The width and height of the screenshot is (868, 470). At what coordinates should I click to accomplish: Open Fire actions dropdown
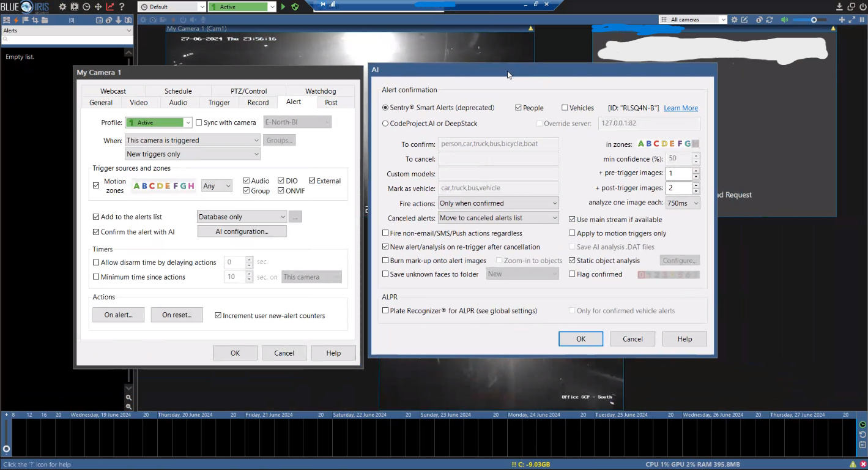click(499, 203)
